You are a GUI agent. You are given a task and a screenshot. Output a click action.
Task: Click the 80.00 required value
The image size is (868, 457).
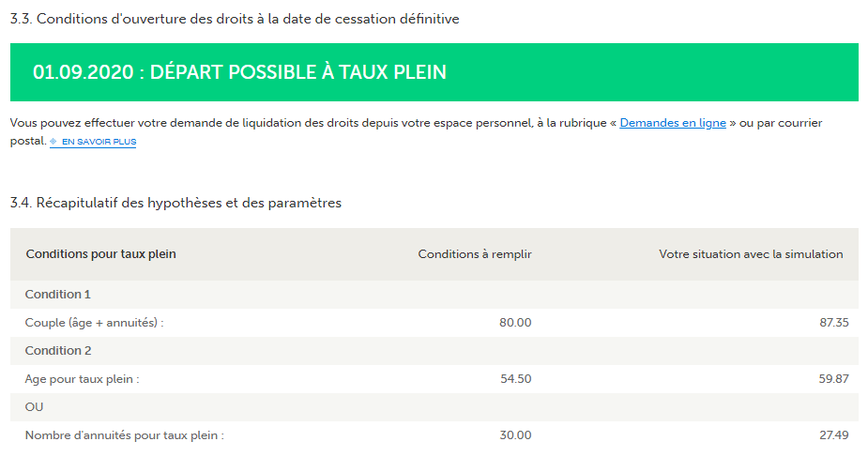tap(515, 323)
